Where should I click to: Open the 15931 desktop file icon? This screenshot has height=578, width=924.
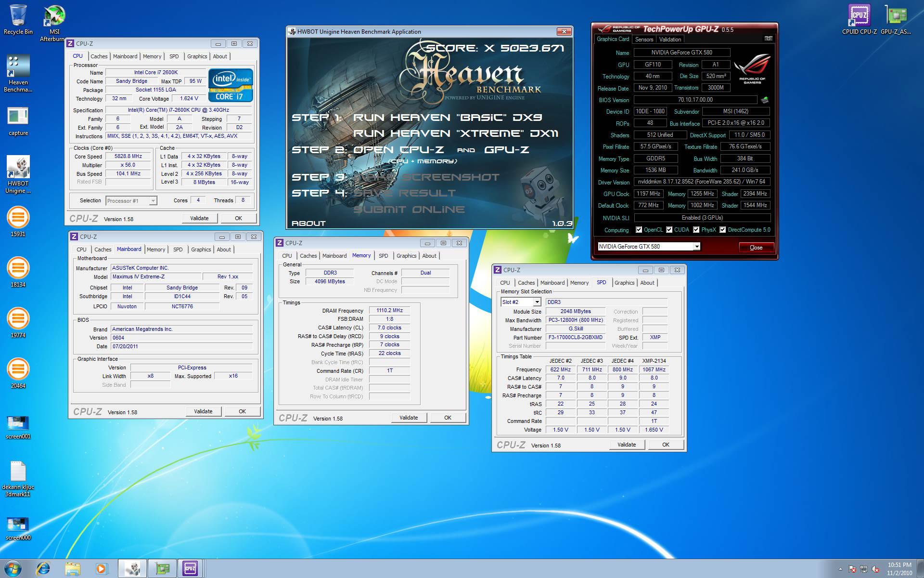[18, 222]
